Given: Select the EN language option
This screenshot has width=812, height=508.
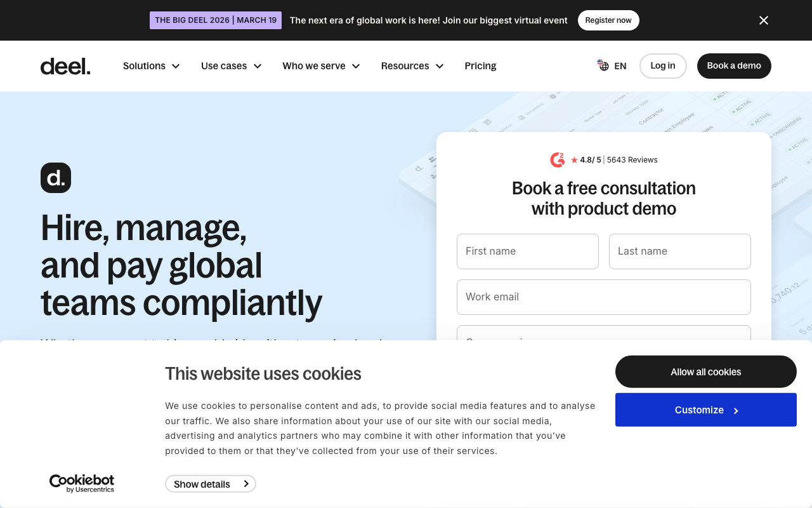Looking at the screenshot, I should point(620,66).
